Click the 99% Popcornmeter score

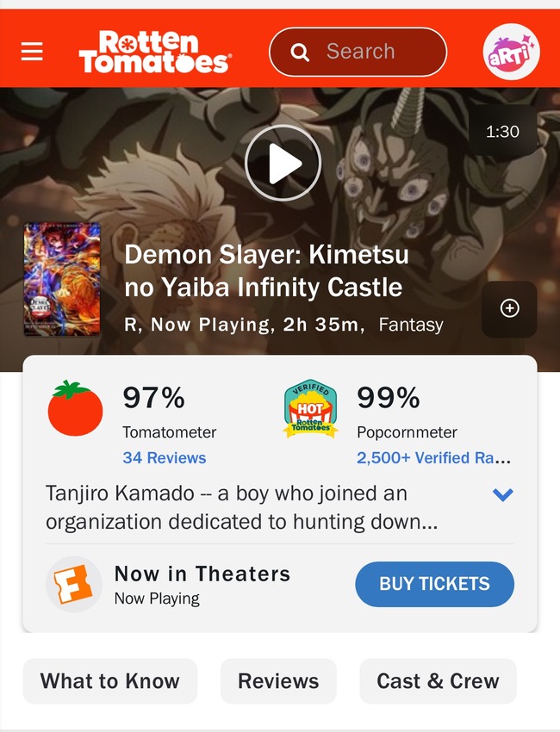point(389,398)
